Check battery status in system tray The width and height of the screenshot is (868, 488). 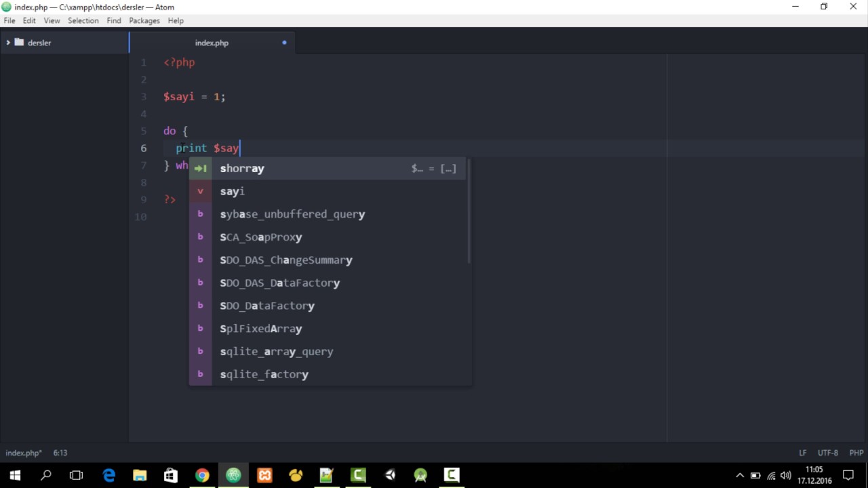point(755,475)
